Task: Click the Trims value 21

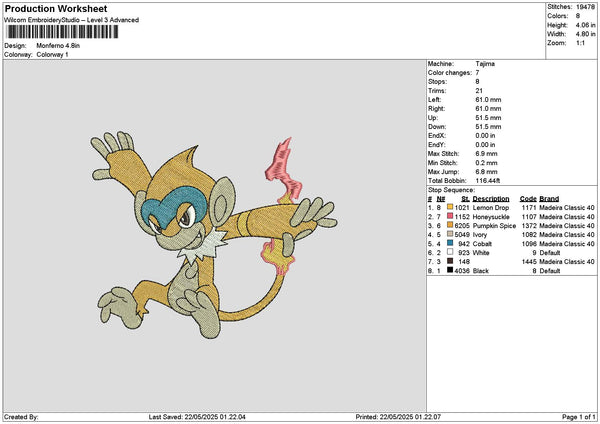Action: (479, 91)
